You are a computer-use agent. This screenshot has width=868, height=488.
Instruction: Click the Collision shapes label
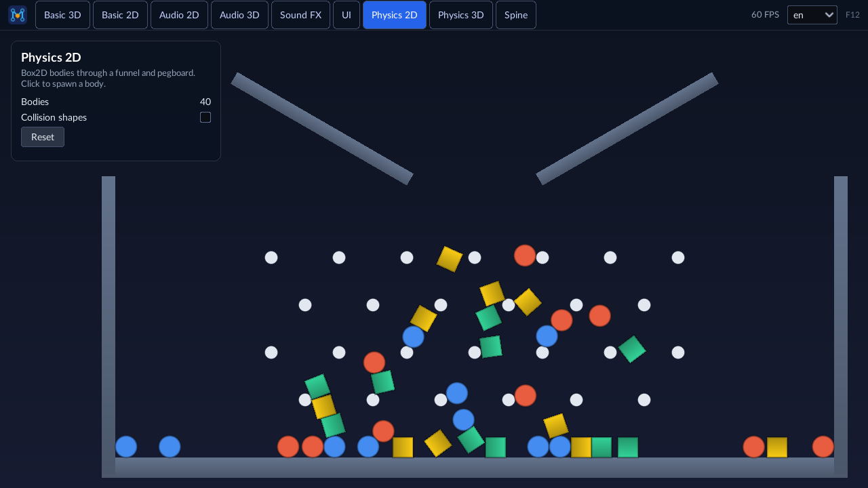click(54, 117)
